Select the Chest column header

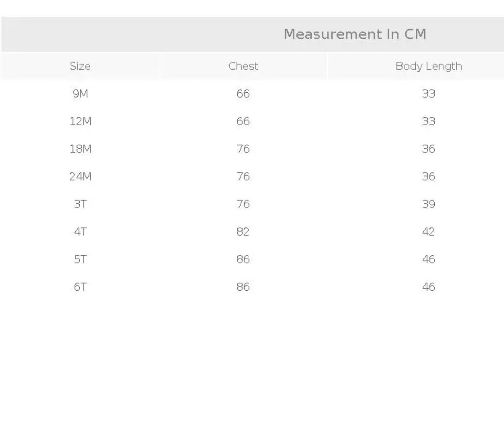tap(243, 66)
